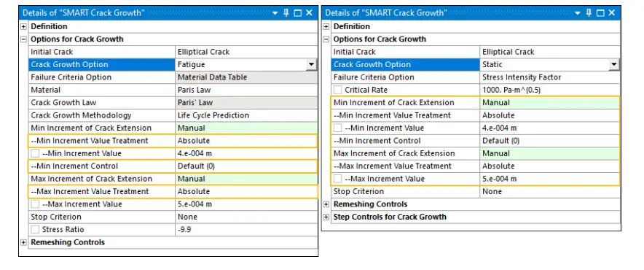The width and height of the screenshot is (644, 270).
Task: Toggle the Min Increment Value checkbox in right panel
Action: point(337,128)
